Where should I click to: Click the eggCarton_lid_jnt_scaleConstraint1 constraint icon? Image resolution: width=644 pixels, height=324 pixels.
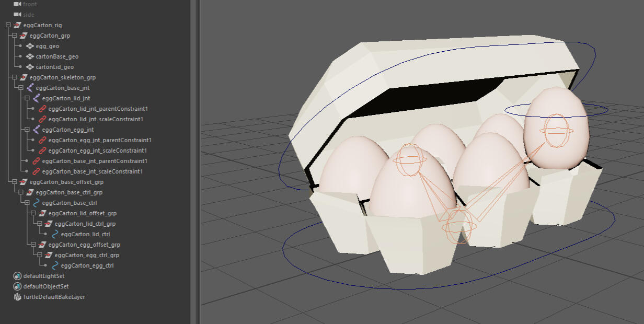pos(42,119)
